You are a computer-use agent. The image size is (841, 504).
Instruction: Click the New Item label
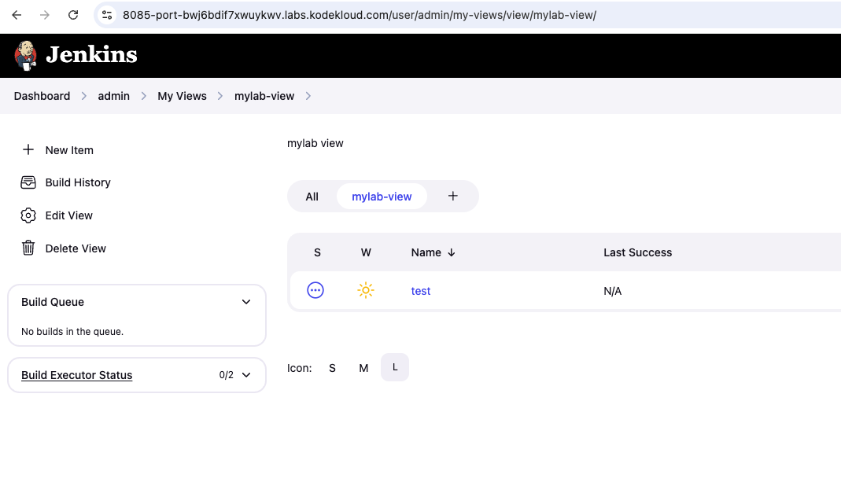[x=69, y=150]
